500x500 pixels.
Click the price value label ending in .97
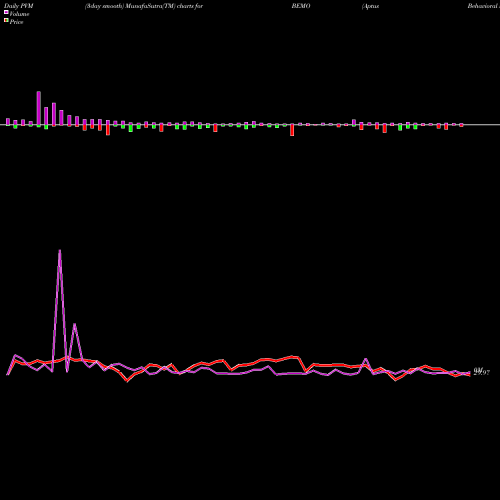[482, 372]
